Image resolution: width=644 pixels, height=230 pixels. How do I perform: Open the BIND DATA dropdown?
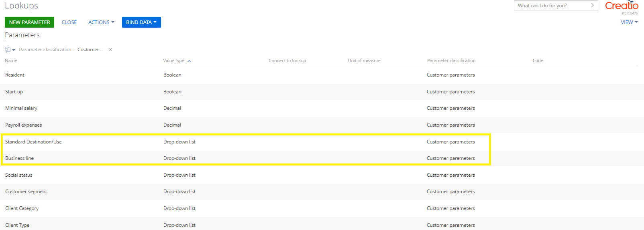click(141, 22)
